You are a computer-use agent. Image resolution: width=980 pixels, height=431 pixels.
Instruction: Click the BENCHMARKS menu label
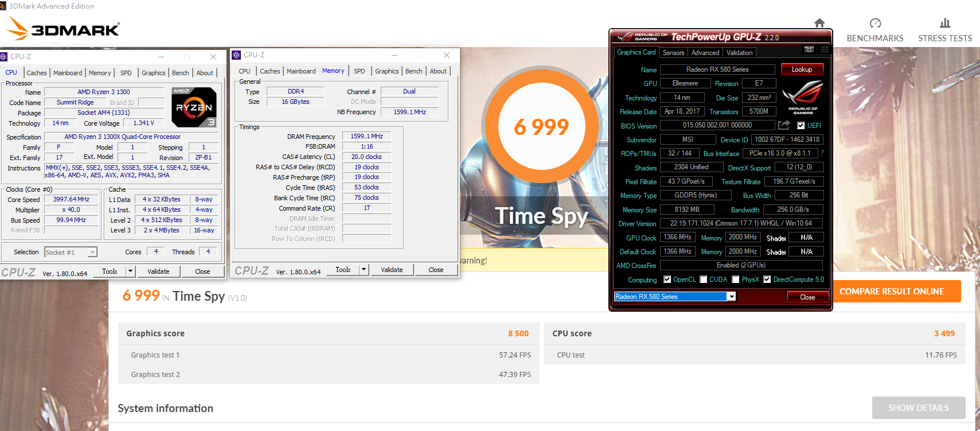pyautogui.click(x=875, y=38)
